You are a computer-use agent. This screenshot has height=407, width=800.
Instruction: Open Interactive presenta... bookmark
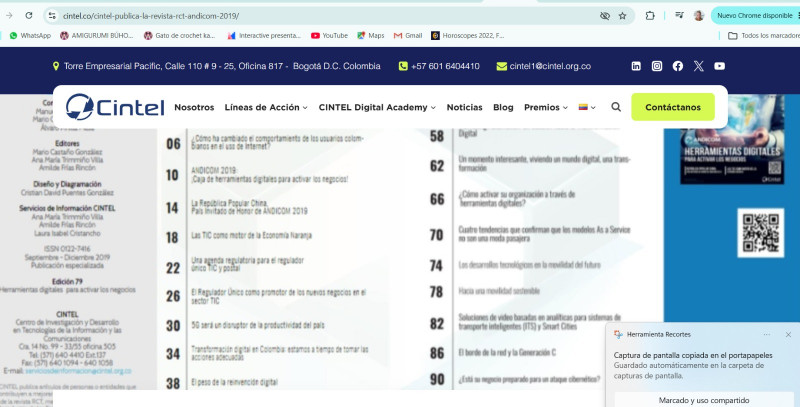264,36
